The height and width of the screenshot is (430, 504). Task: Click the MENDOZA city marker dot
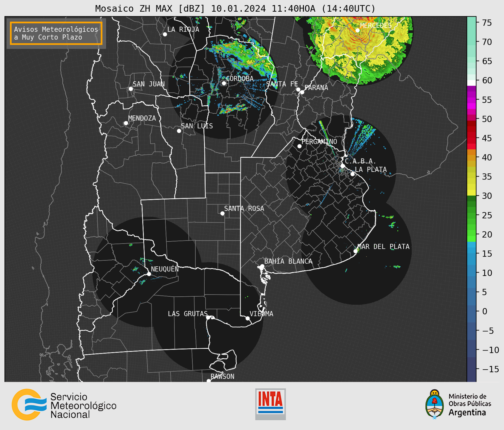click(126, 123)
